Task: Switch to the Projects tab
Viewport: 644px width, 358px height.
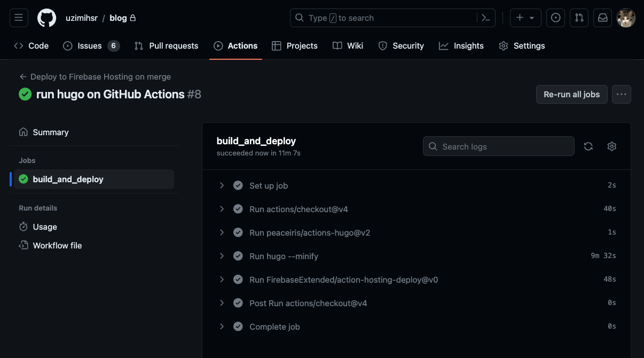Action: [x=295, y=46]
